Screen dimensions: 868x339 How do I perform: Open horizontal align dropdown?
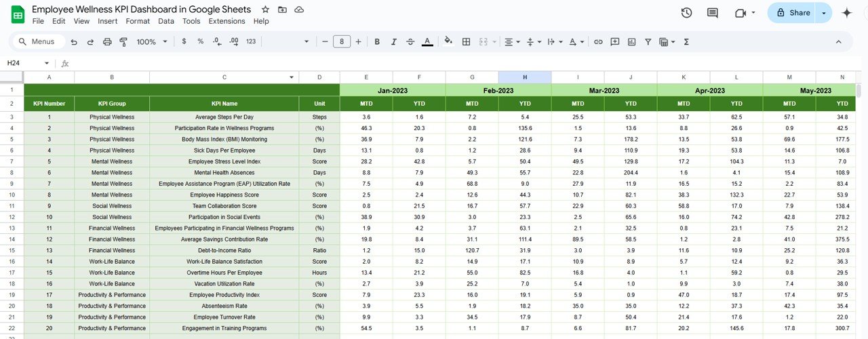click(x=513, y=42)
